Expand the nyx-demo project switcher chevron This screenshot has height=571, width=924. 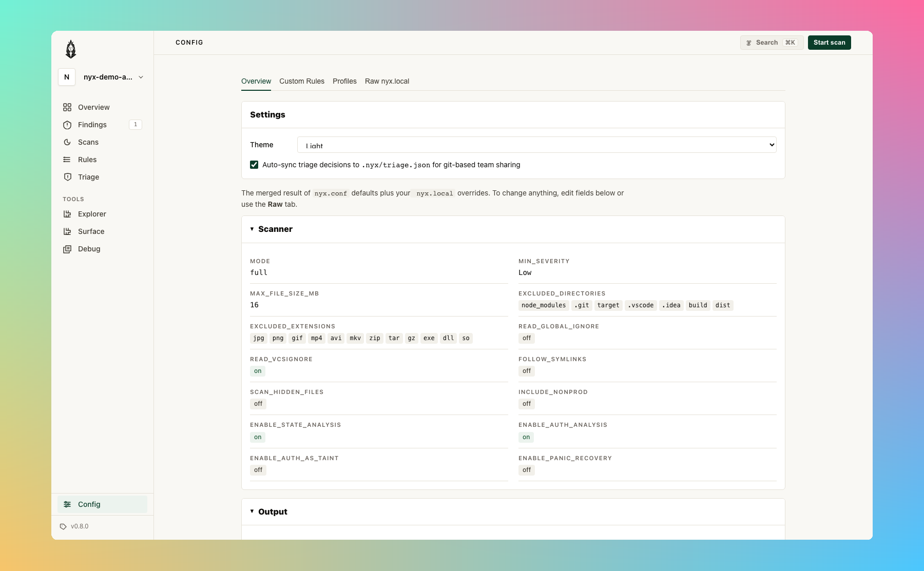coord(141,77)
